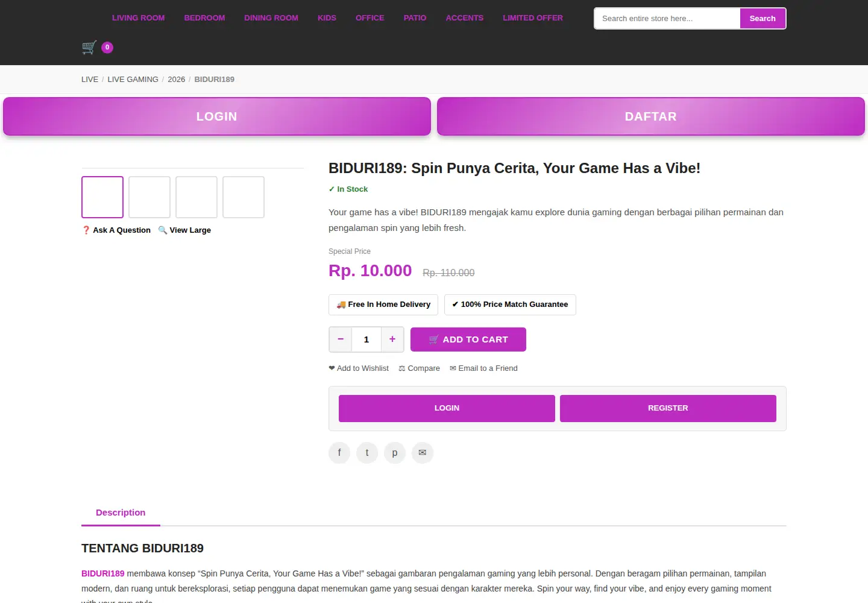Open the Dining Room menu
This screenshot has width=868, height=603.
pyautogui.click(x=271, y=18)
